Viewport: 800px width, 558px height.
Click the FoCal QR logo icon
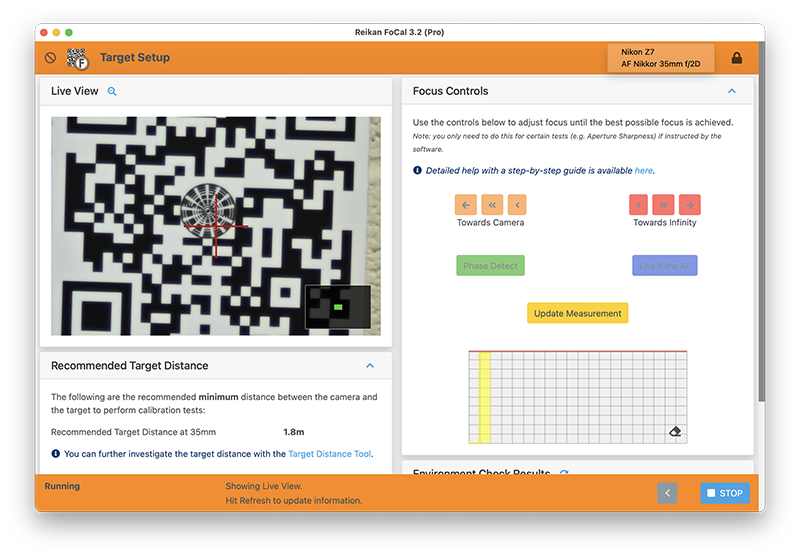(78, 58)
